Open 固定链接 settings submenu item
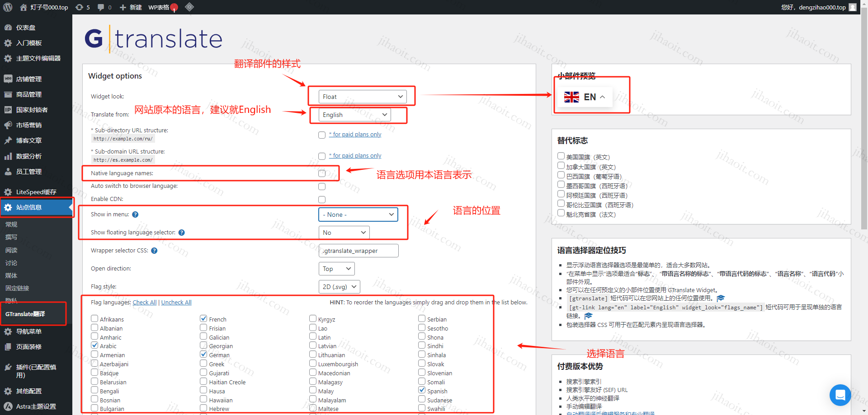 click(x=17, y=288)
